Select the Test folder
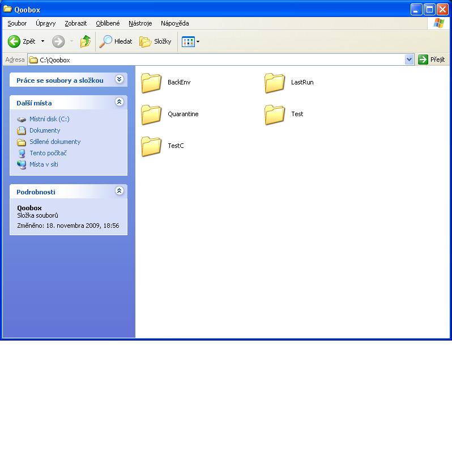Viewport: 452px width, 476px height. tap(275, 114)
